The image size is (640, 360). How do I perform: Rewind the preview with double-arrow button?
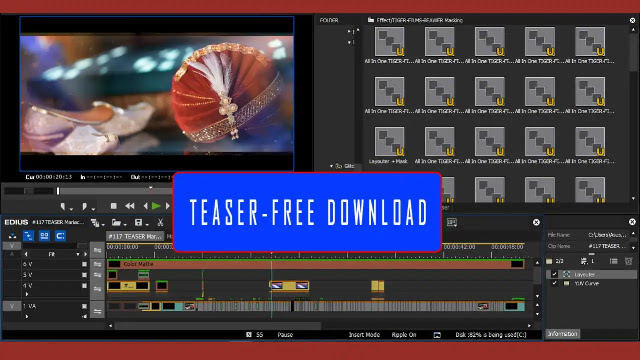coord(130,206)
